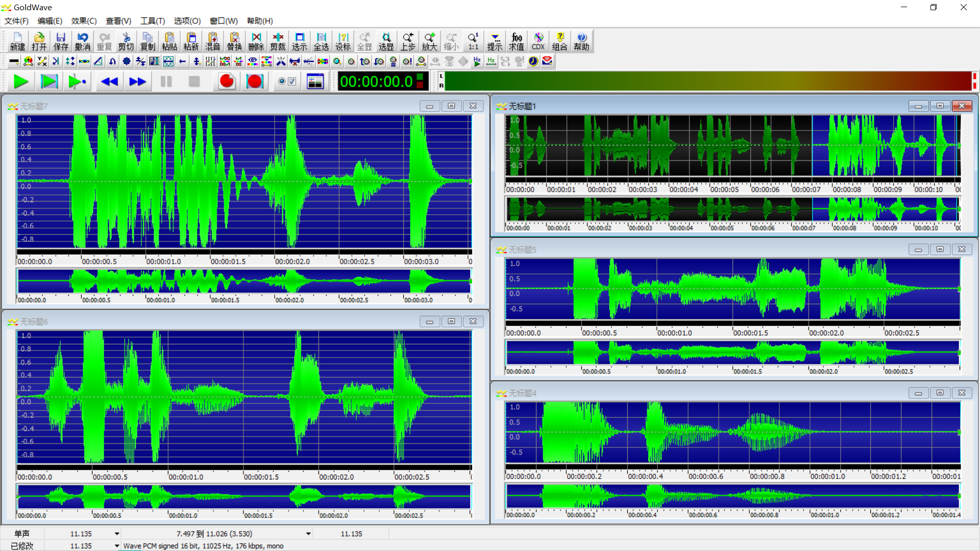This screenshot has width=980, height=551.
Task: Open device control properties radio-check icon
Action: [287, 82]
